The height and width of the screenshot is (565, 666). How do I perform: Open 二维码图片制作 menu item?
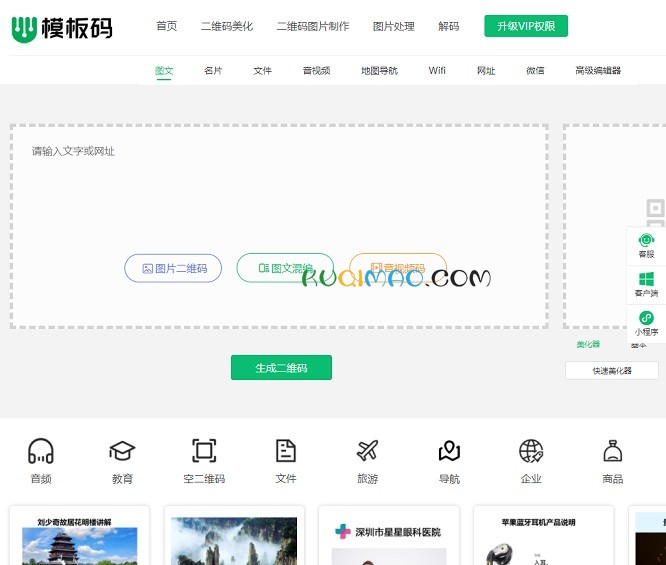[313, 26]
